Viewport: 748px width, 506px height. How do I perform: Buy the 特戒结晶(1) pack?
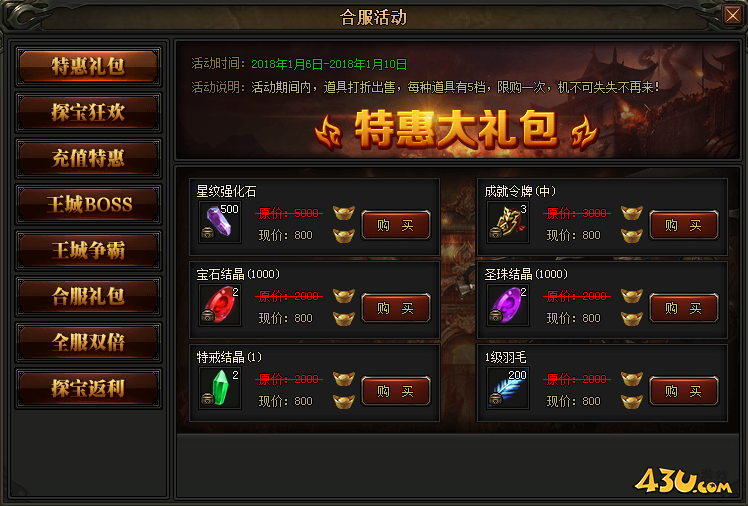point(396,391)
